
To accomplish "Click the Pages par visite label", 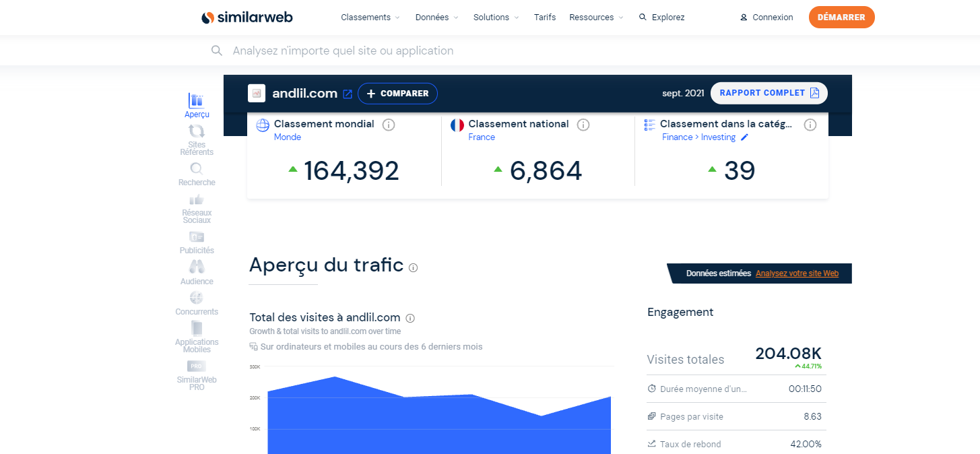I will click(692, 416).
